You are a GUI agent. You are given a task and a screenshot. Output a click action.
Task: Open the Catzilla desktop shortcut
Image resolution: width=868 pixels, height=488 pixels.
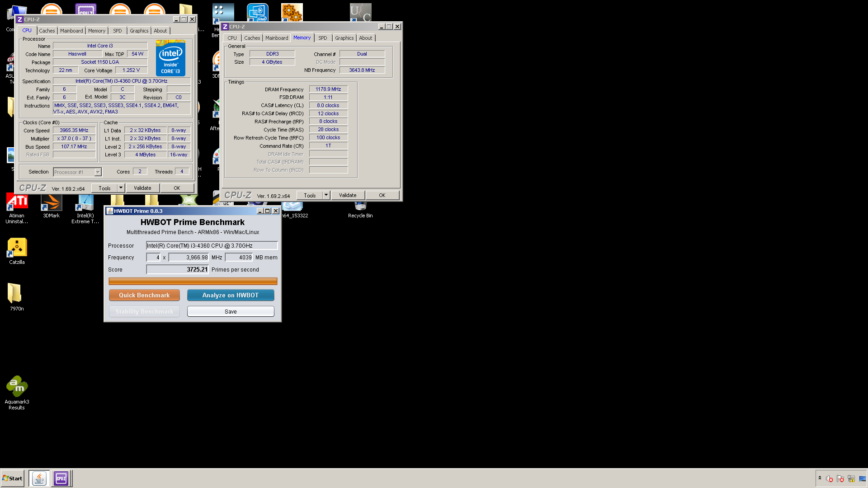(17, 251)
